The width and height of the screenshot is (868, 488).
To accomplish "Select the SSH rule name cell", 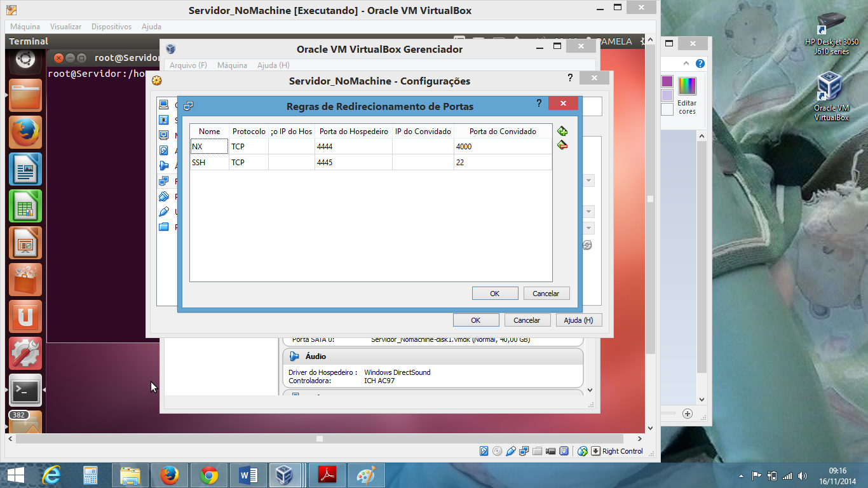I will (209, 163).
